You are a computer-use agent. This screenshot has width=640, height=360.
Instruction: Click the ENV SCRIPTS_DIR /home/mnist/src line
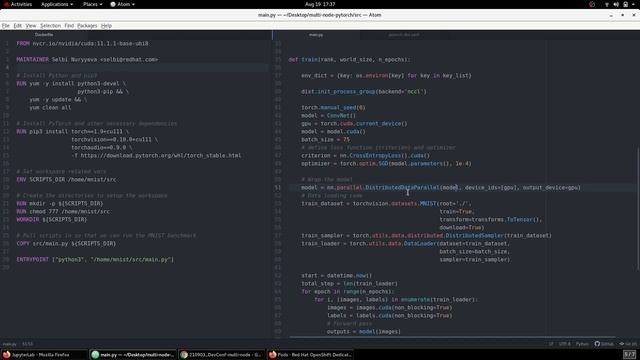pyautogui.click(x=66, y=179)
